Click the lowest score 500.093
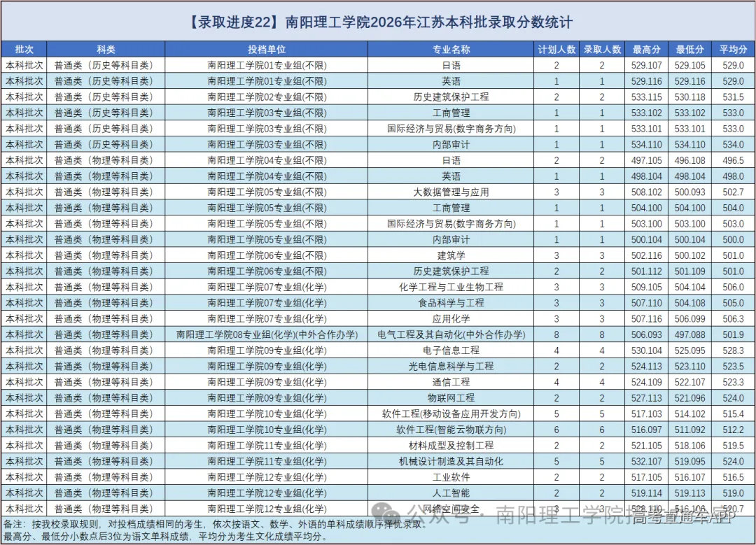The width and height of the screenshot is (756, 545). tap(690, 192)
